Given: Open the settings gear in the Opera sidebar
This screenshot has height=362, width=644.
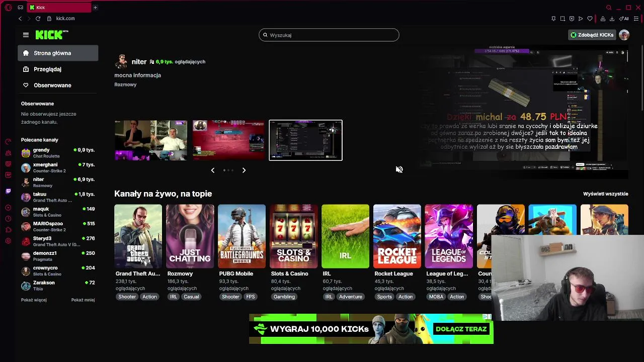Looking at the screenshot, I should (8, 241).
